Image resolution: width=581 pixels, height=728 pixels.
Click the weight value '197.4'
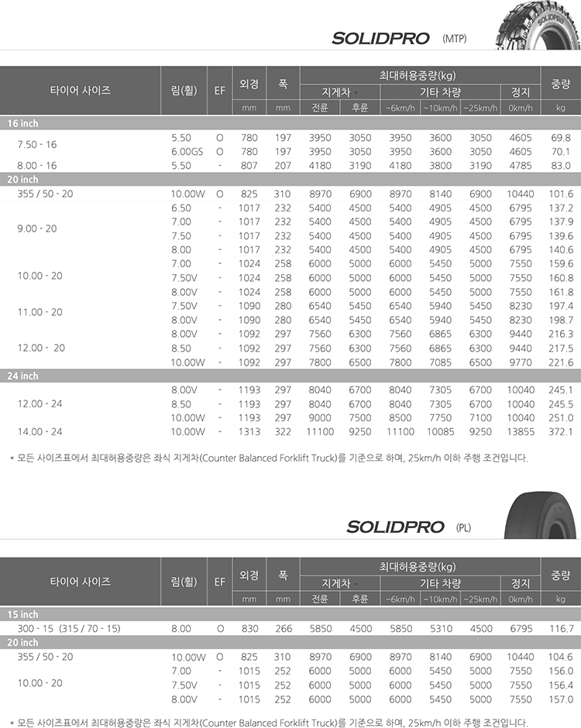point(561,305)
